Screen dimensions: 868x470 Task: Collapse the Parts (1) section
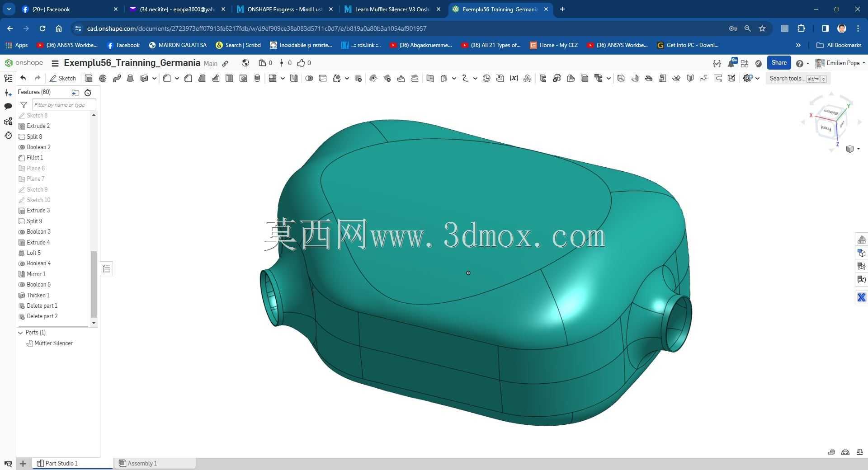pos(20,333)
